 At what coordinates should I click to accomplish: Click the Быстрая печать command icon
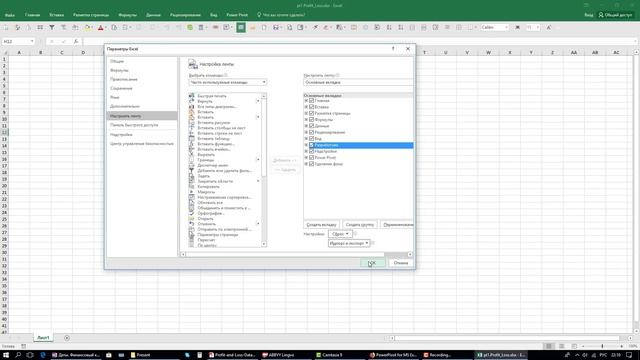pos(191,96)
